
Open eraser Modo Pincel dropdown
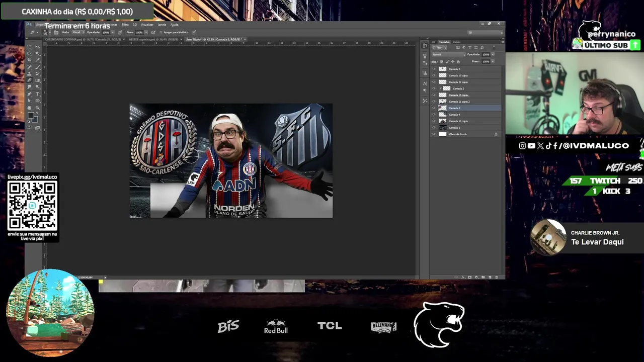click(78, 32)
